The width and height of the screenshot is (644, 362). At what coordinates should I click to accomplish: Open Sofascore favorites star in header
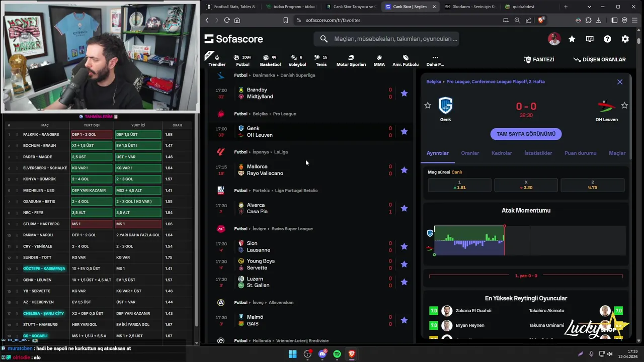[x=572, y=39]
